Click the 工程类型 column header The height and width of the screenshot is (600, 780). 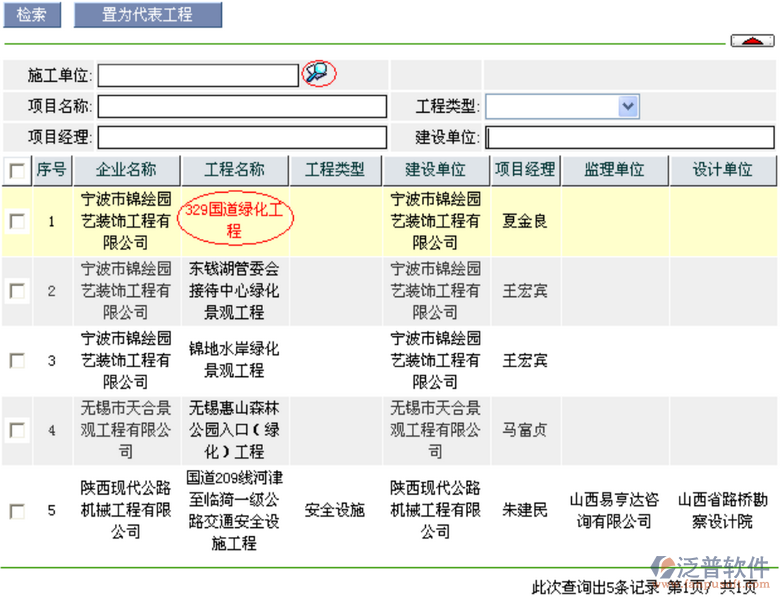[x=335, y=170]
